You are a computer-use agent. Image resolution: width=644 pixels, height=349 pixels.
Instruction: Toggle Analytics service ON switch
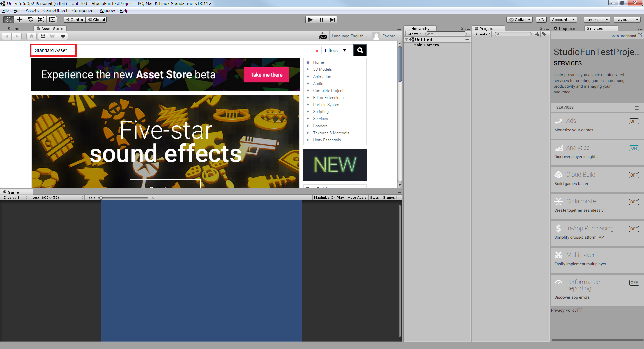coord(634,148)
